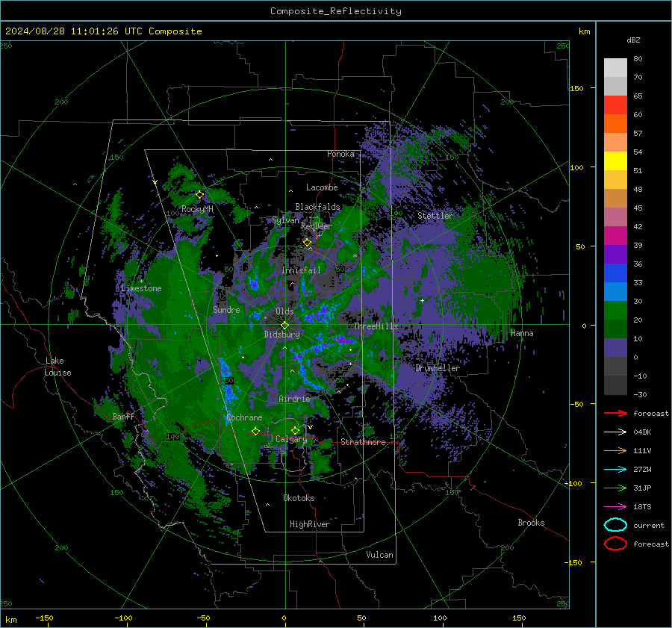Click the Blackfalds city label
The height and width of the screenshot is (628, 672).
point(317,207)
